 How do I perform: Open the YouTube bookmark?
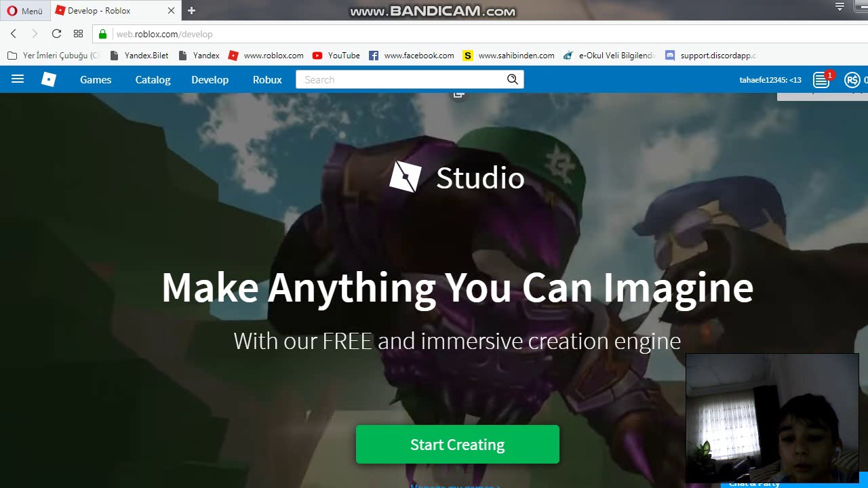[x=336, y=56]
